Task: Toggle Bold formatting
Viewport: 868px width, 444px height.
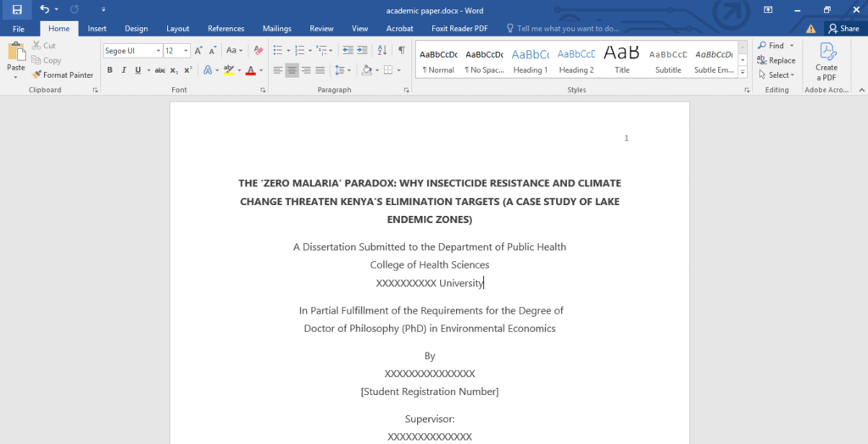Action: click(x=110, y=70)
